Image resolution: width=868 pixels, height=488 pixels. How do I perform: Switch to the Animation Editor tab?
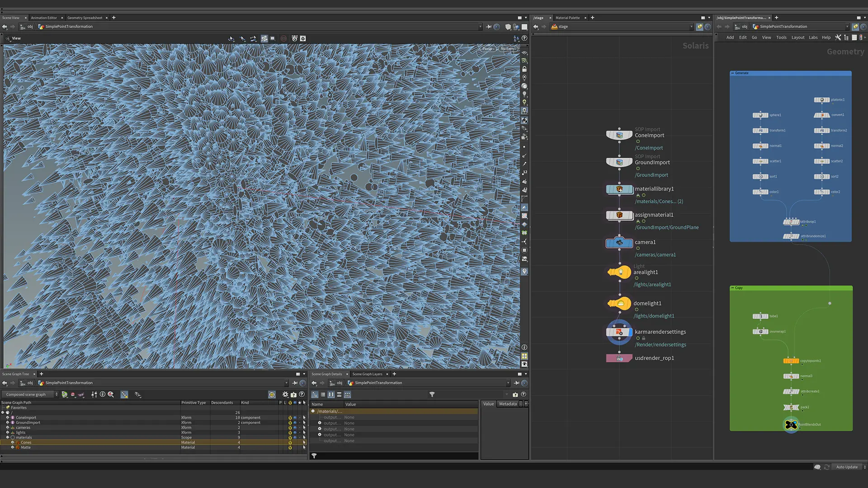[x=44, y=18]
